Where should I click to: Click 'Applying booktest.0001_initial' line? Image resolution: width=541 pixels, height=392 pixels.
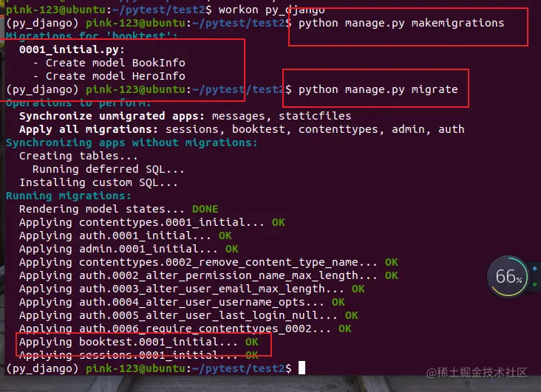[x=139, y=342]
